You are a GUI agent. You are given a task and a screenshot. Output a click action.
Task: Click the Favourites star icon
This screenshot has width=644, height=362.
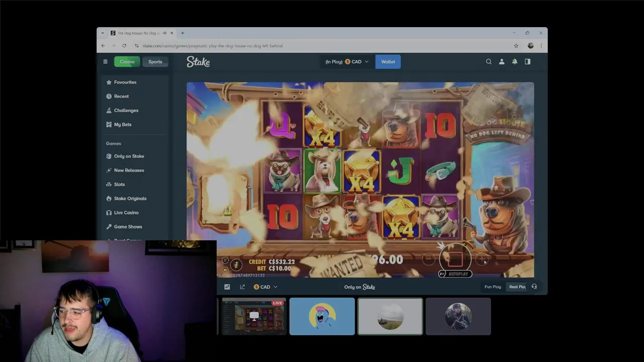(x=109, y=82)
